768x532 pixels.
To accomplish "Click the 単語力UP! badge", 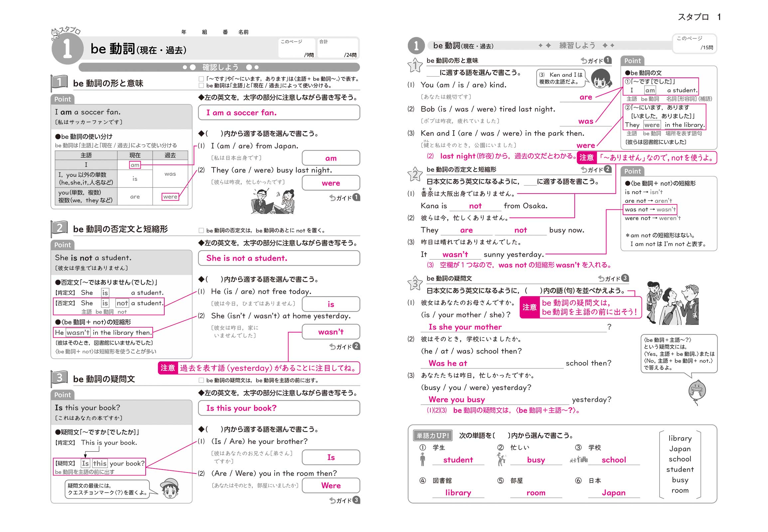I will point(433,435).
